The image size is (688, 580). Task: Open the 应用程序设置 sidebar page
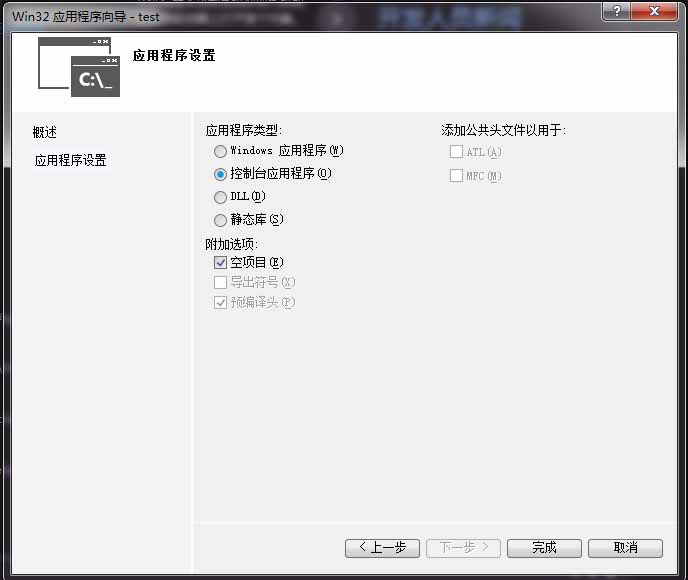click(x=70, y=160)
